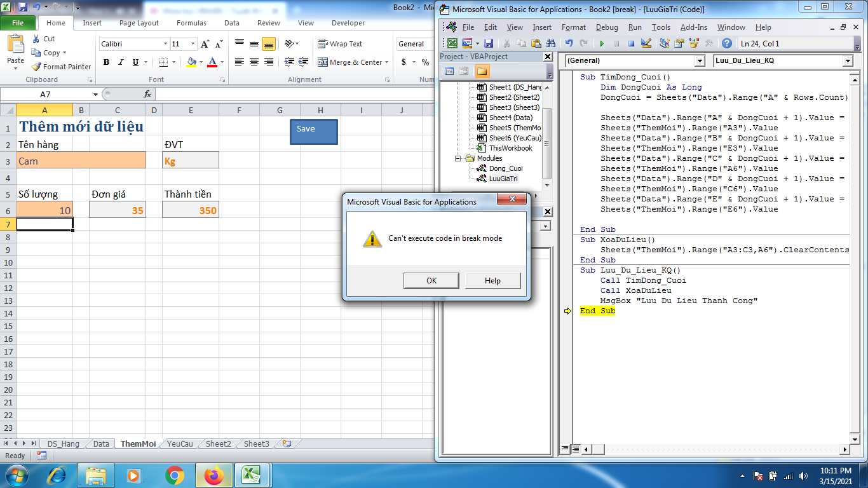Switch to the Data sheet tab

tap(101, 444)
